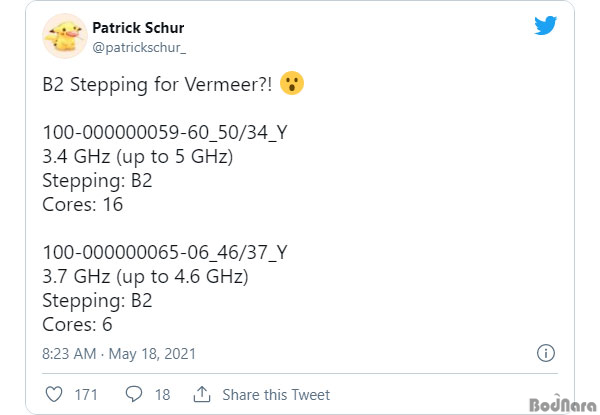Click the Cores: 16 text line
600x415 pixels.
pos(83,205)
